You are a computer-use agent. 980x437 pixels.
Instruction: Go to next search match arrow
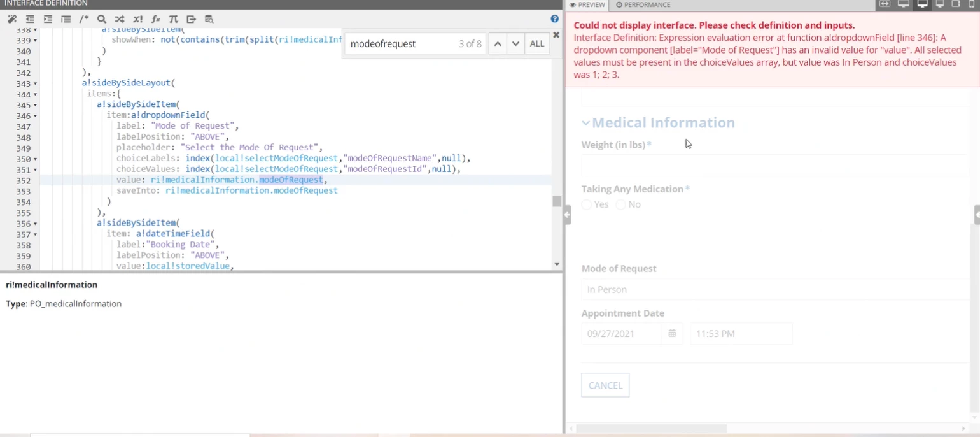pyautogui.click(x=515, y=44)
